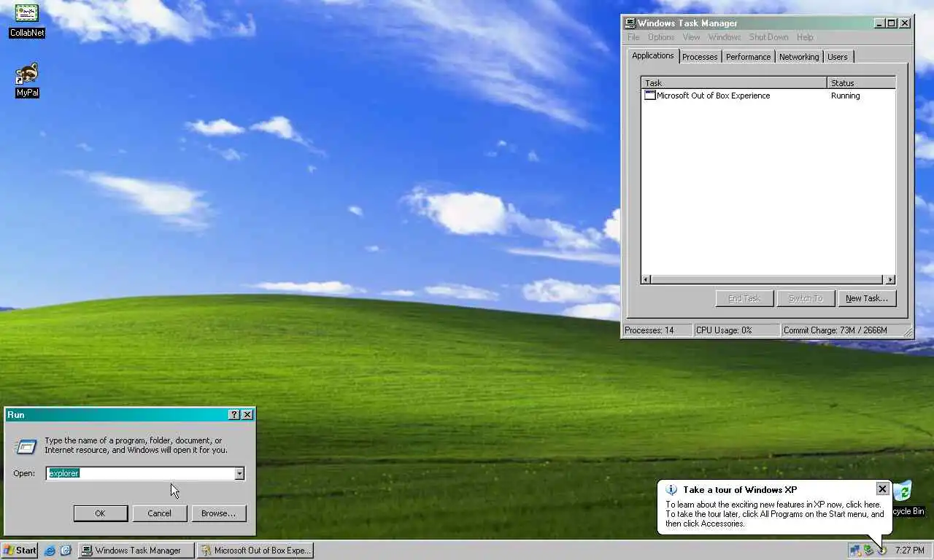Click the info icon in tour balloon
This screenshot has width=934, height=560.
[671, 490]
